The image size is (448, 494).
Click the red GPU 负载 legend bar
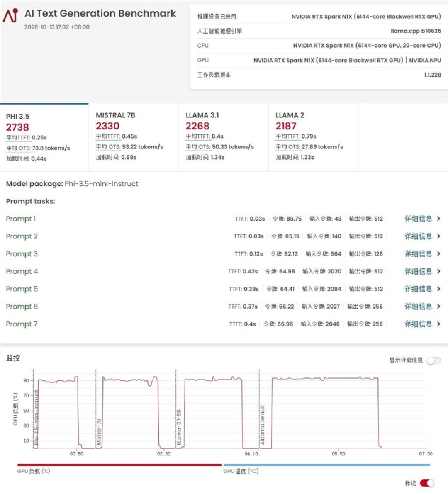(119, 465)
